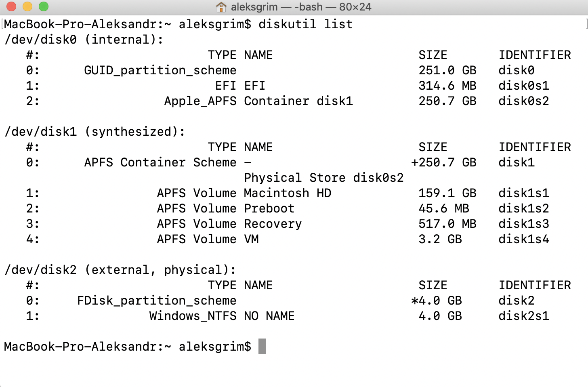Click the '/dev/disk0 (internal):' header line

(84, 40)
